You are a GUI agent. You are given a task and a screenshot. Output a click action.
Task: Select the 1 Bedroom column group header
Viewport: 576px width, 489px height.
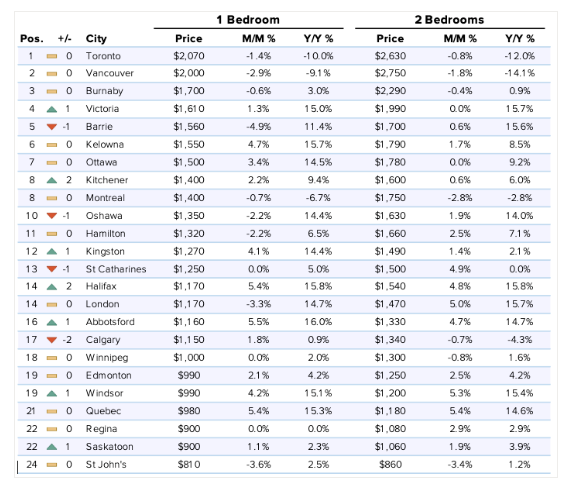click(248, 19)
